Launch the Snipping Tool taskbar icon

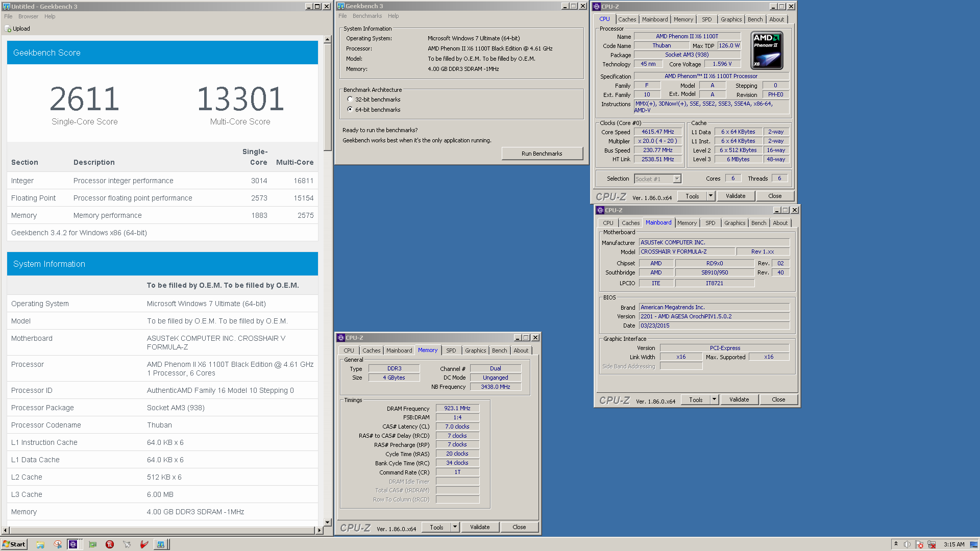tap(58, 544)
